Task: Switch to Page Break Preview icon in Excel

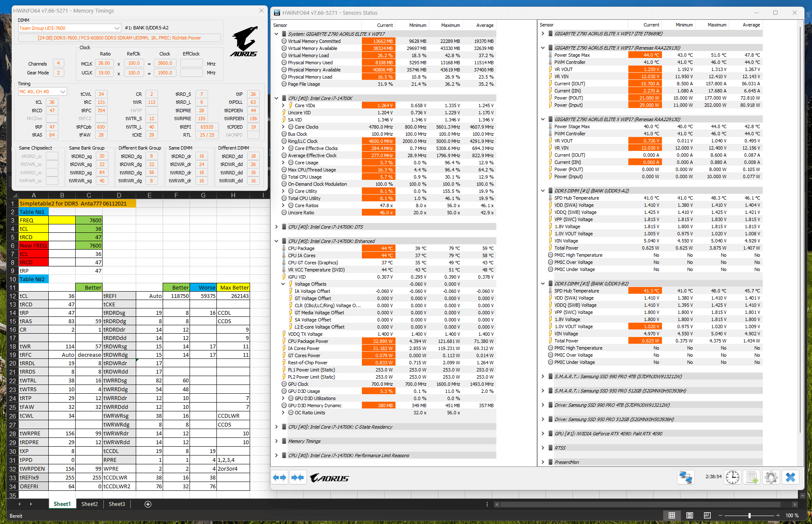Action: point(707,516)
